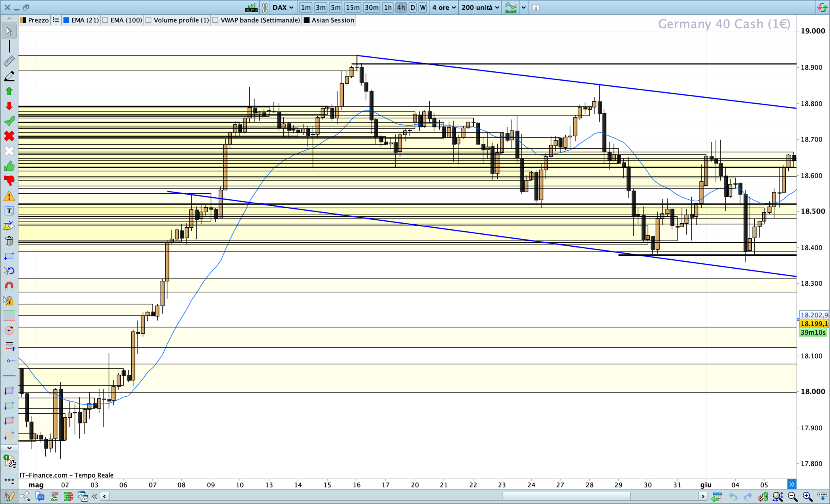Screen dimensions: 830x504
Task: Click the zoom out magnifier icon
Action: [x=792, y=496]
